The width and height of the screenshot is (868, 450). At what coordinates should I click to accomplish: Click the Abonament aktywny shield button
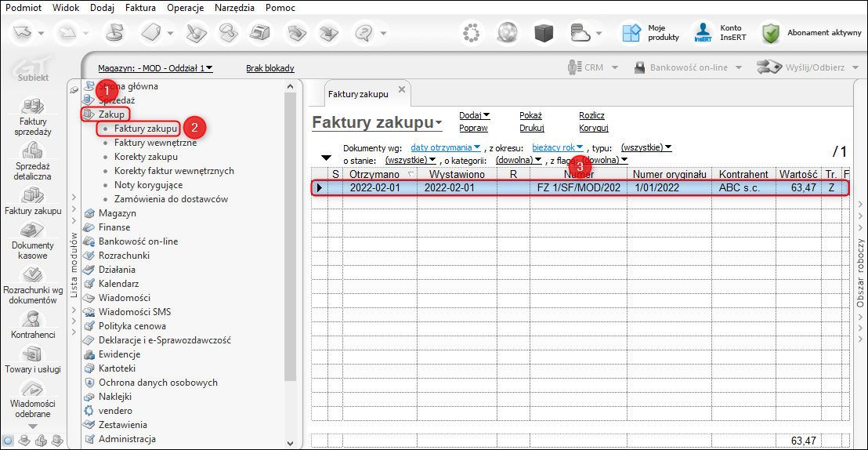click(x=812, y=33)
